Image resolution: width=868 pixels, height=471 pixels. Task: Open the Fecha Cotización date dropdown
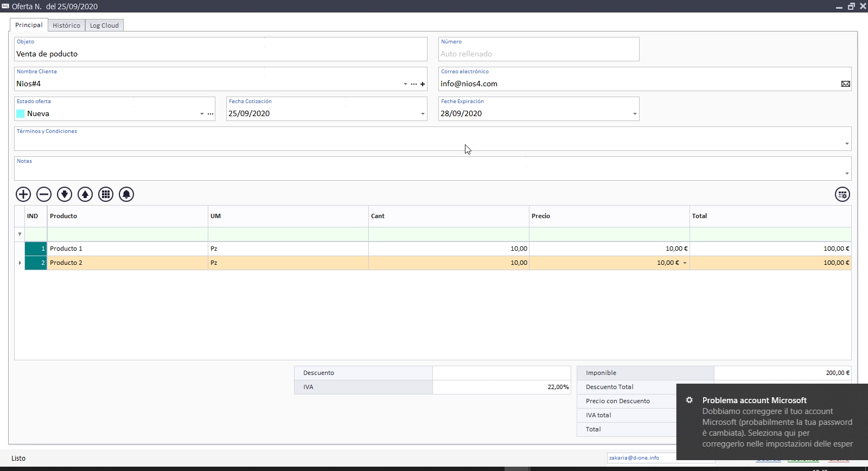pos(423,114)
